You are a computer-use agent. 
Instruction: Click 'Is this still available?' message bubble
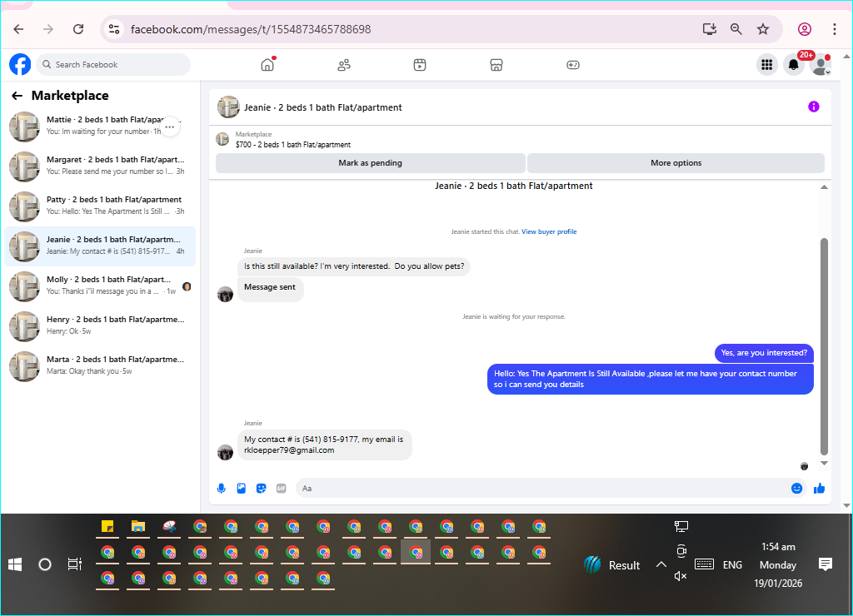[354, 266]
